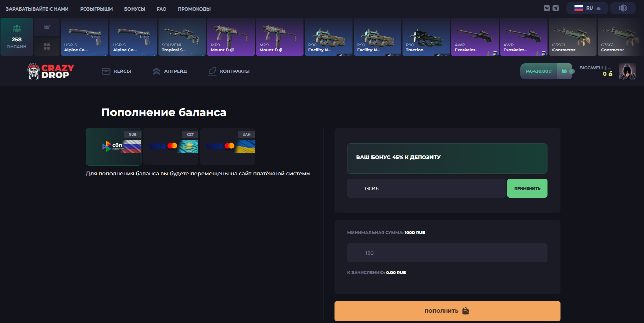Choose Visa/Mastercard UAH payment option
Image resolution: width=644 pixels, height=323 pixels.
228,147
